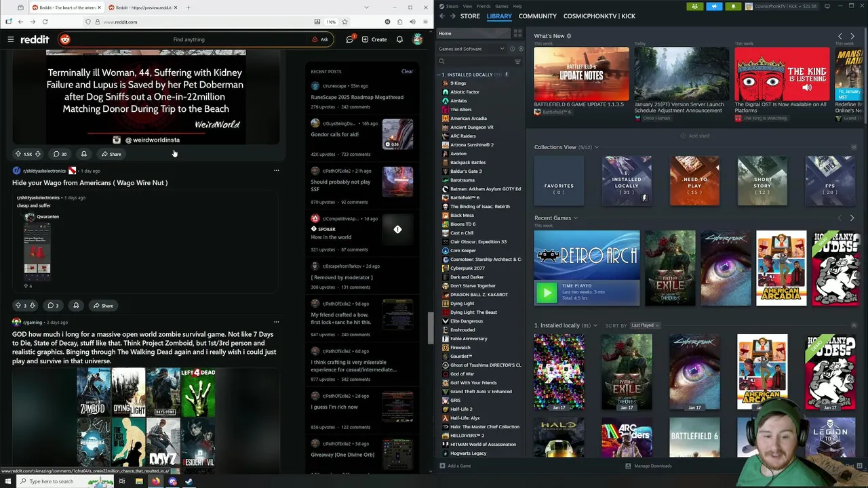Click Add shelf in Steam library

pyautogui.click(x=695, y=136)
